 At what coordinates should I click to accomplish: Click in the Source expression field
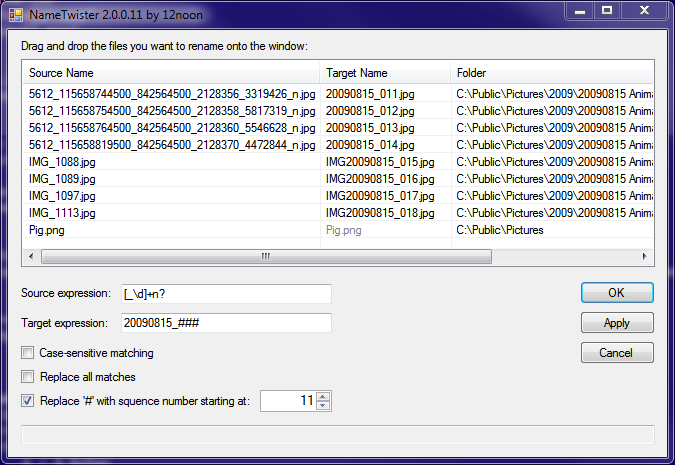[x=225, y=294]
